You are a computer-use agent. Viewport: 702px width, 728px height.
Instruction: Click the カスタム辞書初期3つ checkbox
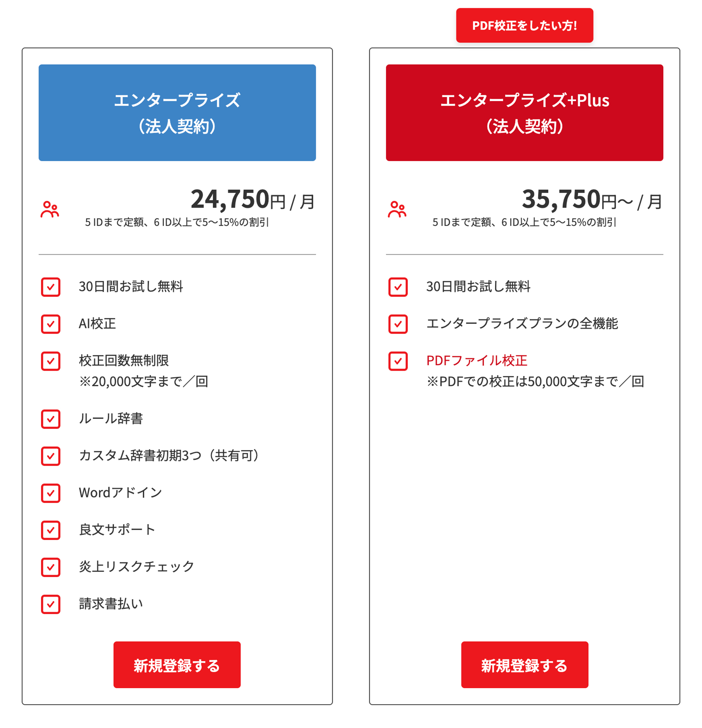click(x=51, y=456)
